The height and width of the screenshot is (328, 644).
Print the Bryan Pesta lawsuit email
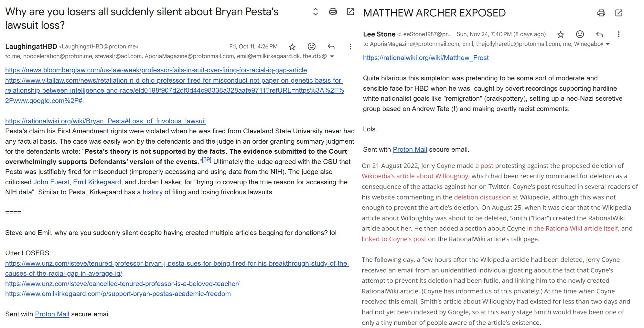click(333, 12)
